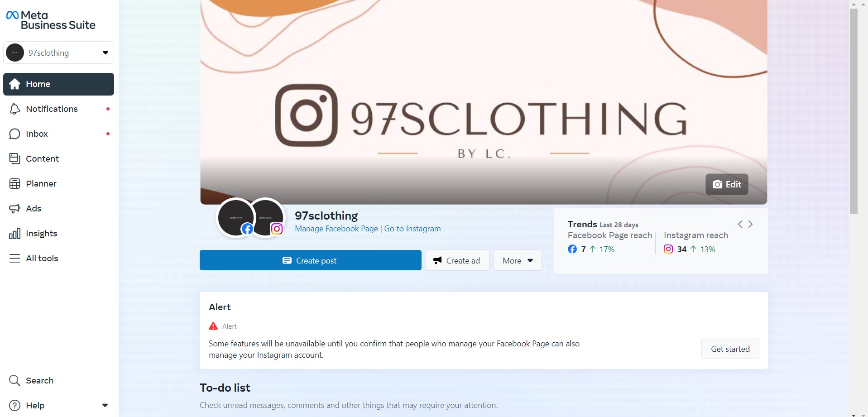Click Get started in the Alert
The height and width of the screenshot is (417, 868).
[x=730, y=349]
